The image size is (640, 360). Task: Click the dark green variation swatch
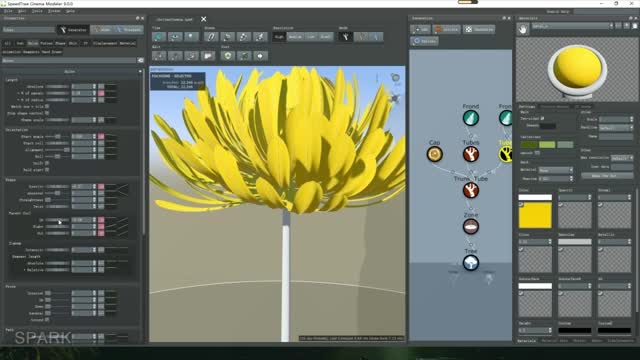coord(529,144)
